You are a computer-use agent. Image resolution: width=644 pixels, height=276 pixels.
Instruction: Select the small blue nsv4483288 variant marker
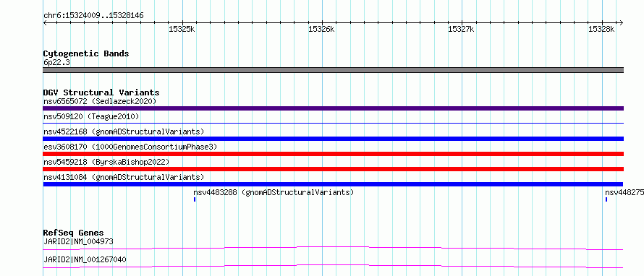tap(195, 199)
